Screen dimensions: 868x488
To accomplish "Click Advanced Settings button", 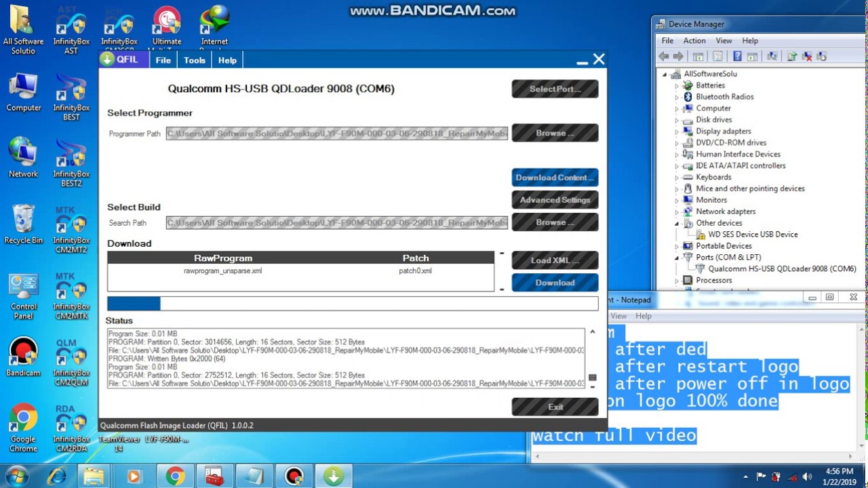I will coord(555,200).
